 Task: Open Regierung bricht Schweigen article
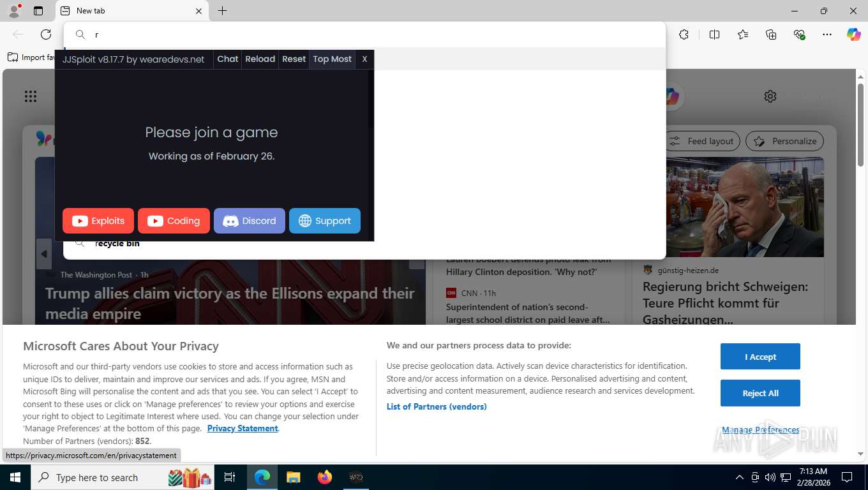pyautogui.click(x=725, y=303)
